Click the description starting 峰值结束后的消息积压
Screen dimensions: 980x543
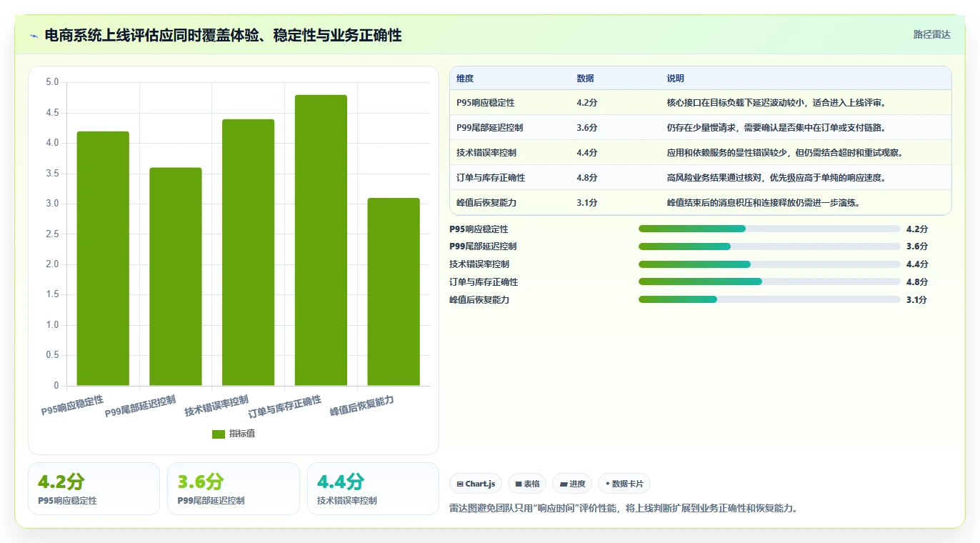(x=764, y=203)
